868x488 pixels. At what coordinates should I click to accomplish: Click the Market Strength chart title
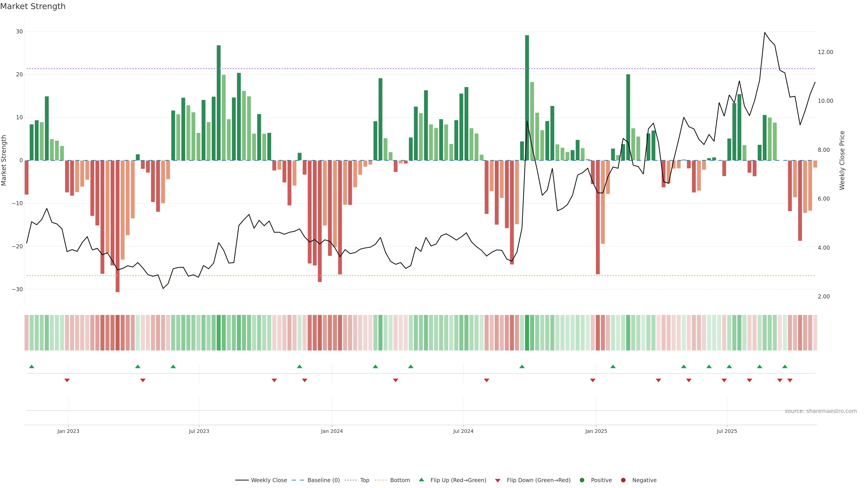click(33, 6)
